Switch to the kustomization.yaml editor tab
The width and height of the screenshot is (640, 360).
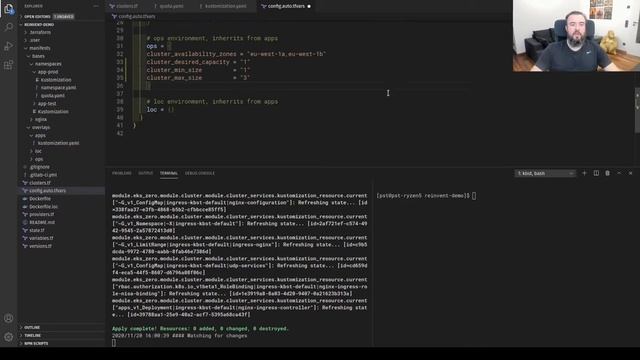225,6
